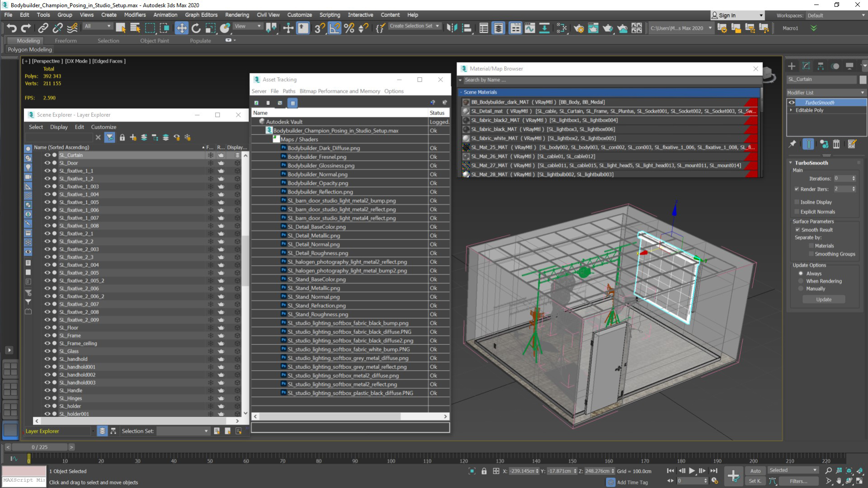The height and width of the screenshot is (488, 868).
Task: Toggle the Render Iters checkbox
Action: (x=797, y=189)
